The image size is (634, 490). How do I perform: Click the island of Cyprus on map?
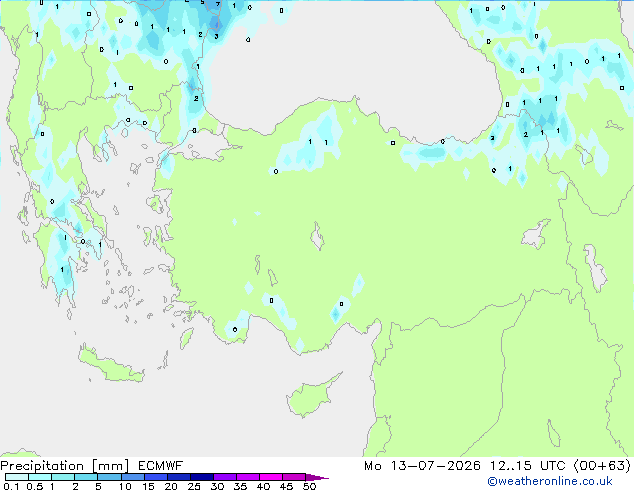click(311, 396)
